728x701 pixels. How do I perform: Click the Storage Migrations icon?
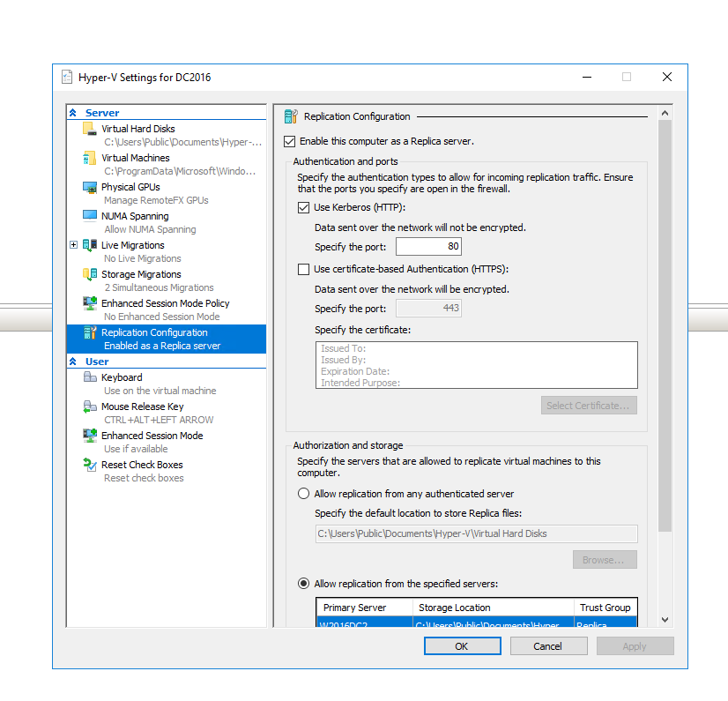click(90, 274)
